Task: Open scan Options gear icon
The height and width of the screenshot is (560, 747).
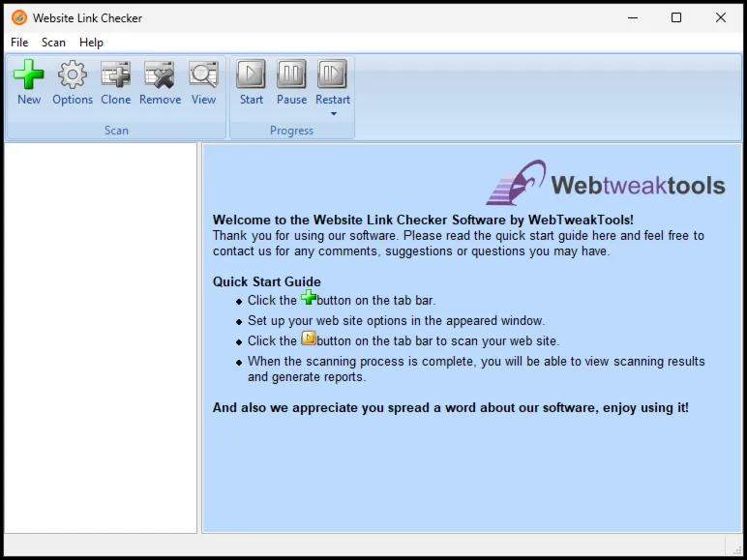Action: pyautogui.click(x=73, y=74)
